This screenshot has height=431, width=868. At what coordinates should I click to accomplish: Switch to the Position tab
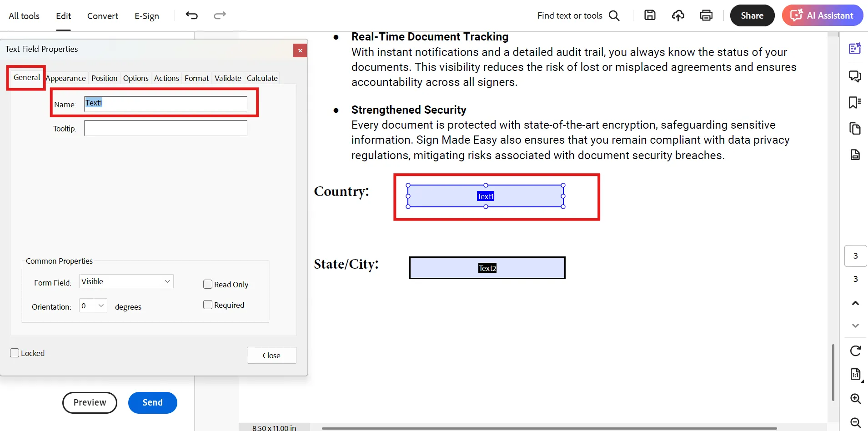[x=104, y=78]
